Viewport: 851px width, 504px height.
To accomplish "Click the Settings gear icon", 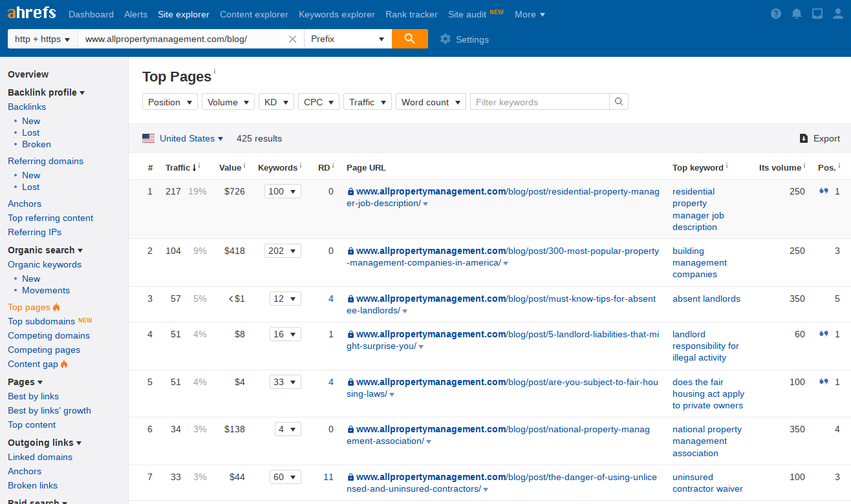I will pyautogui.click(x=445, y=39).
